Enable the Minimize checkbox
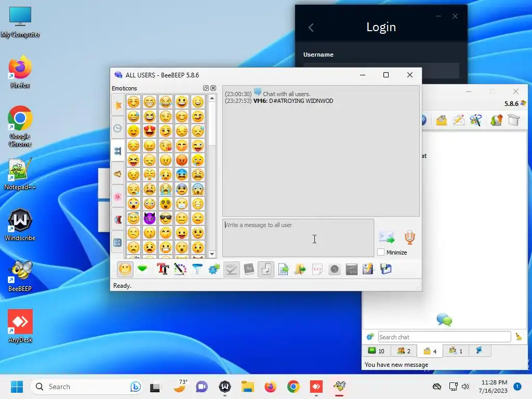 point(381,252)
